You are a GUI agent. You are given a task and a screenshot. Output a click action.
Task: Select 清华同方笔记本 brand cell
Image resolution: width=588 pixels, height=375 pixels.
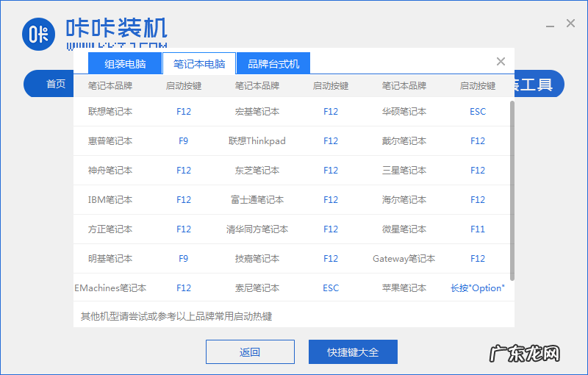pos(257,229)
